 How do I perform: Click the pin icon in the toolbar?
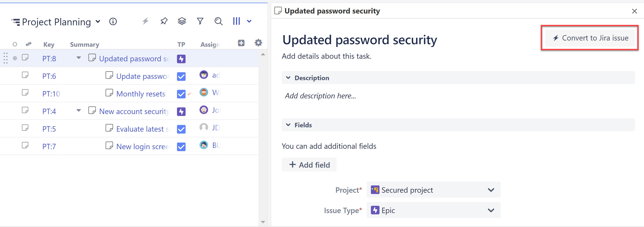click(x=164, y=21)
